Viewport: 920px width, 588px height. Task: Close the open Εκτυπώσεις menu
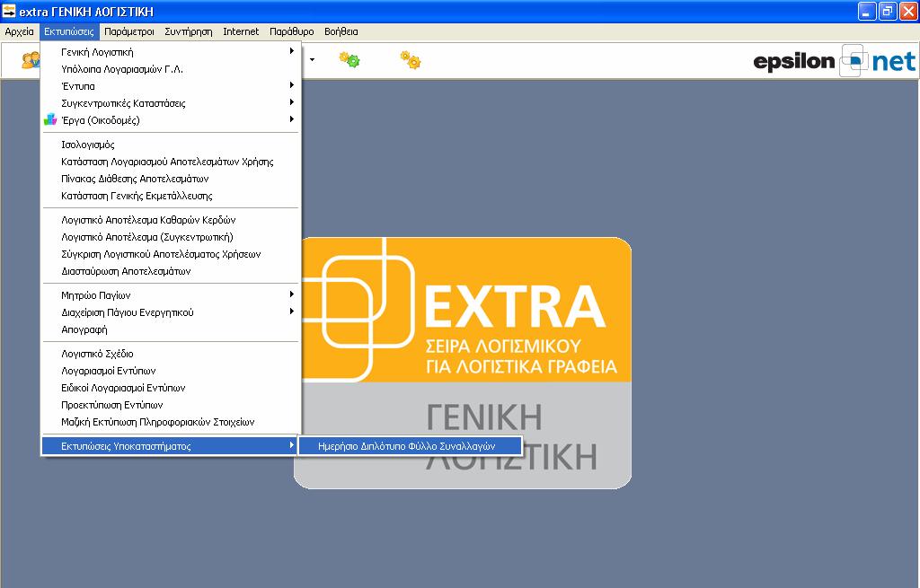click(68, 31)
